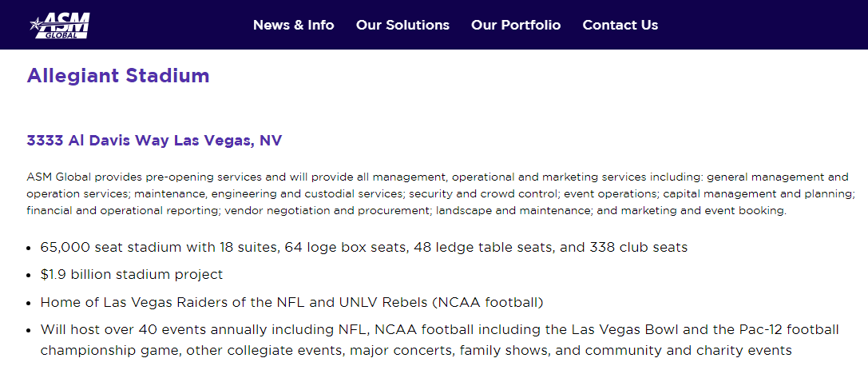
Task: Click the 65,000 seat stadium bullet text
Action: coord(363,247)
